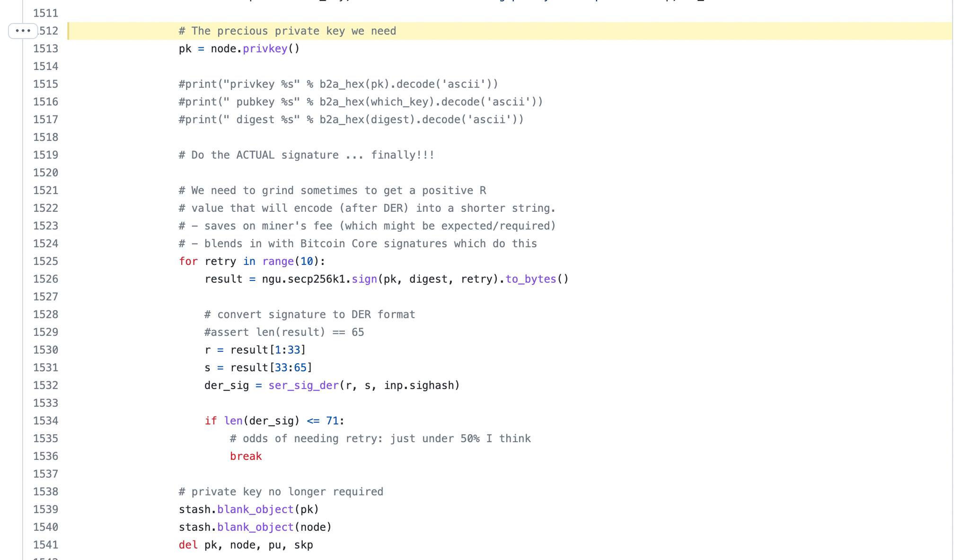969x560 pixels.
Task: Click the privkey method symbol
Action: (x=264, y=49)
